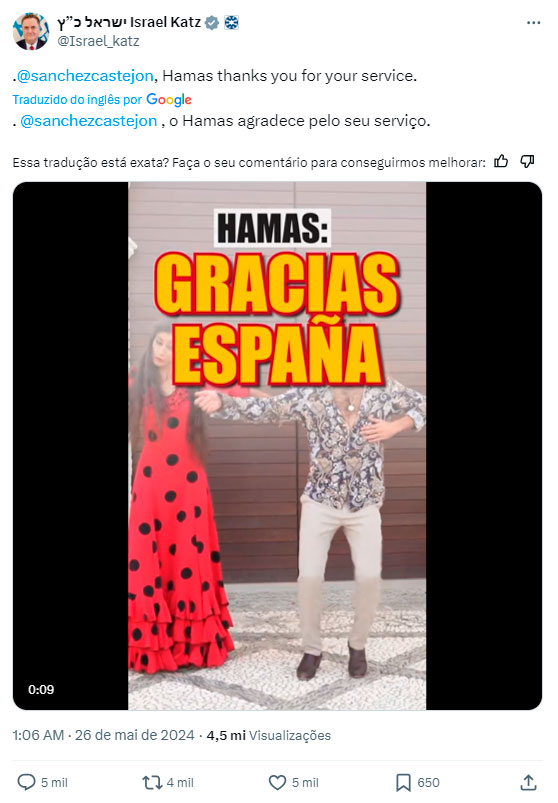Click the repost arrows icon
The image size is (558, 803).
click(152, 782)
